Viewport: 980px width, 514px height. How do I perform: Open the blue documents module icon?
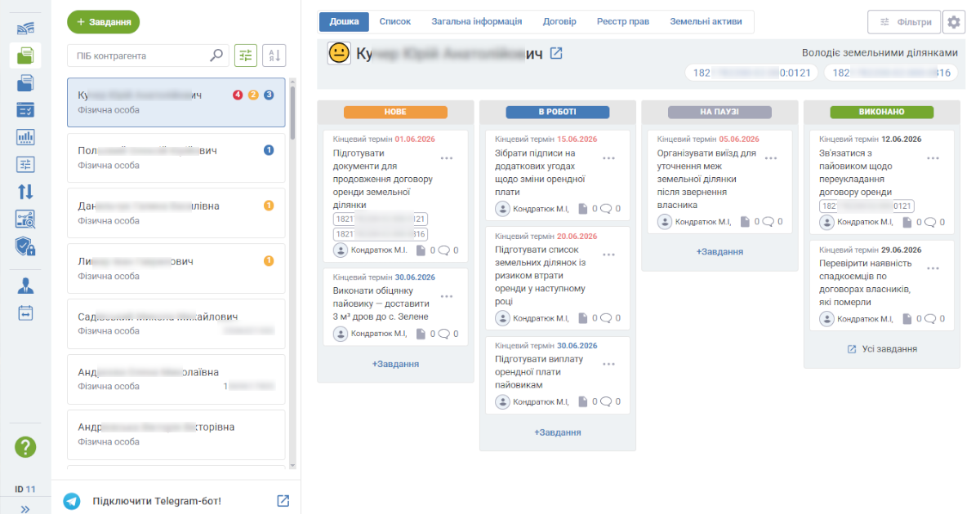25,82
